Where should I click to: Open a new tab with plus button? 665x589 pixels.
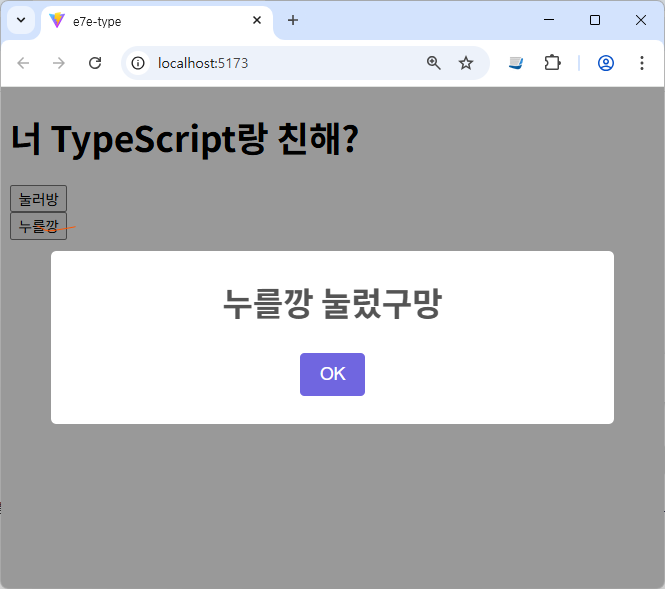pyautogui.click(x=293, y=20)
